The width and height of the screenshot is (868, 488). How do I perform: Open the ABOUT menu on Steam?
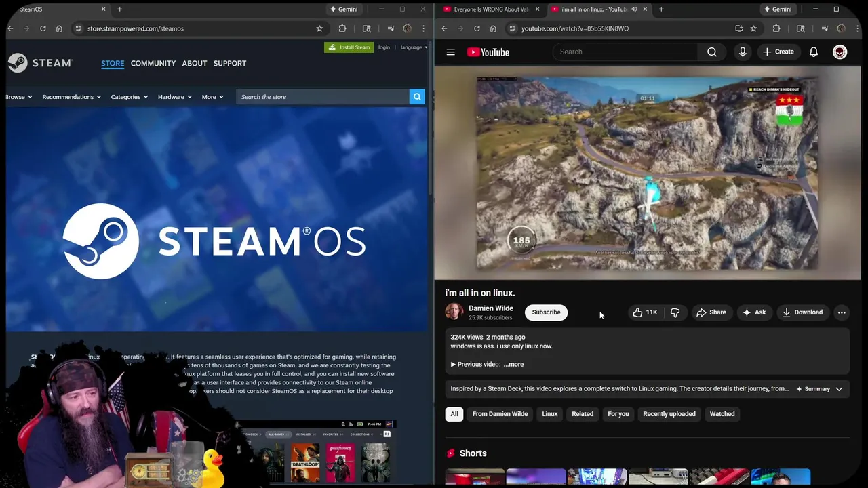(x=195, y=63)
